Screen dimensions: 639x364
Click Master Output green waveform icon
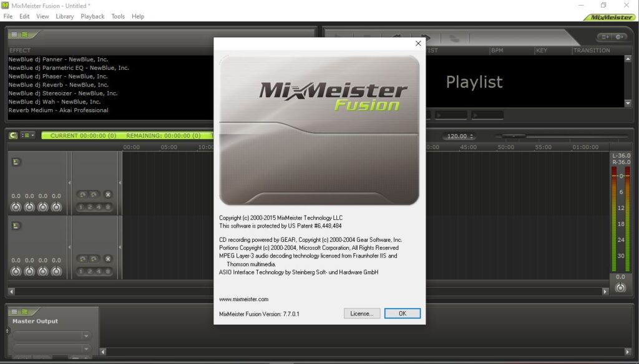tap(25, 312)
